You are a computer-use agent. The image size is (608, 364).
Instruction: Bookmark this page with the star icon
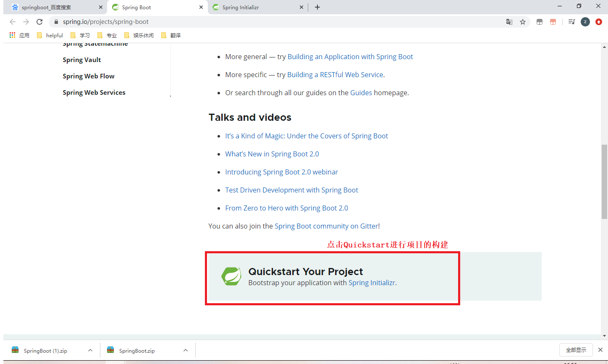(523, 22)
